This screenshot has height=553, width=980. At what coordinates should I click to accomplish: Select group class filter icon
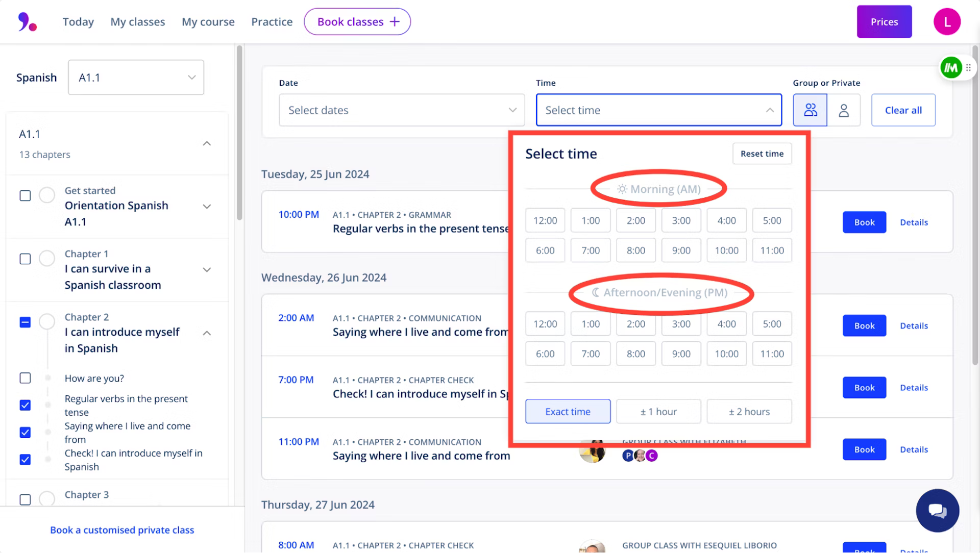pyautogui.click(x=810, y=110)
